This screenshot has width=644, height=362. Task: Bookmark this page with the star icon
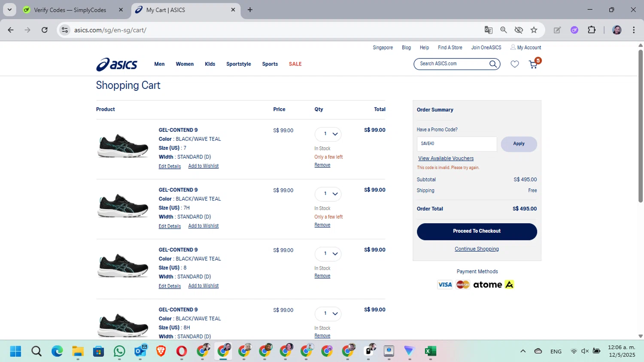(534, 30)
